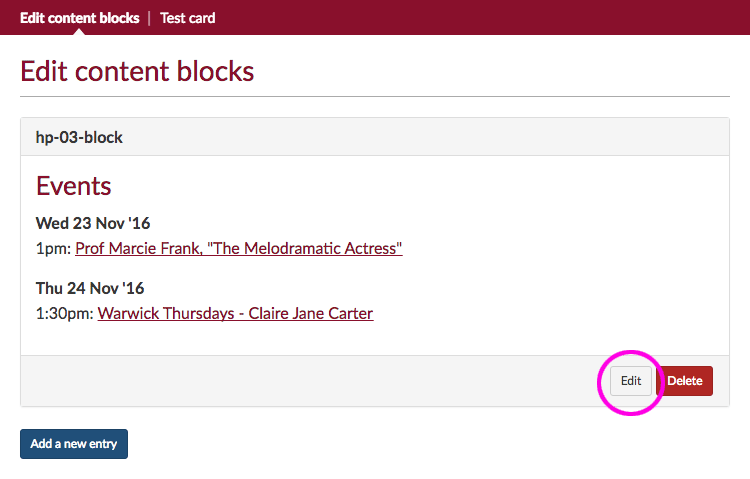
Task: Switch to Edit content blocks tab
Action: pyautogui.click(x=79, y=18)
